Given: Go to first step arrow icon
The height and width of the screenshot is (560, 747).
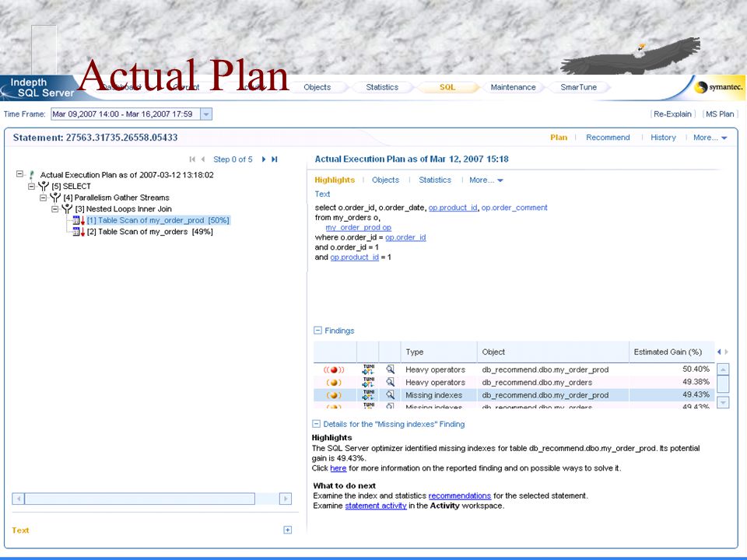Looking at the screenshot, I should pyautogui.click(x=192, y=159).
